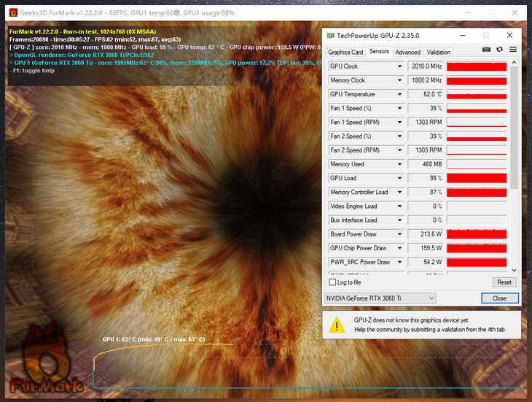
Task: Expand the Memory Used sensor dropdown
Action: [399, 164]
